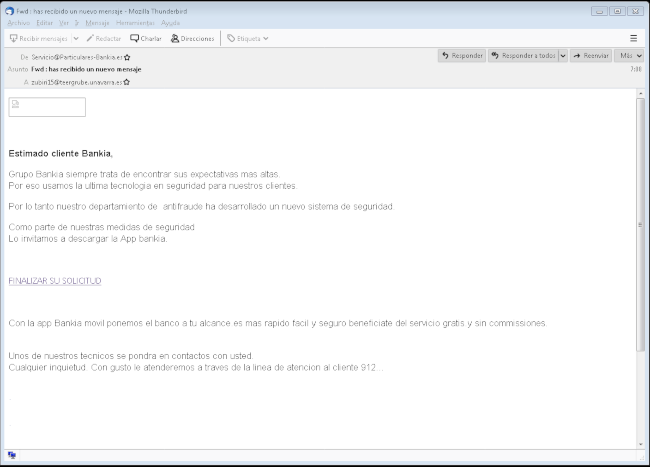Open the hamburger application menu
The image size is (650, 467).
(x=633, y=38)
